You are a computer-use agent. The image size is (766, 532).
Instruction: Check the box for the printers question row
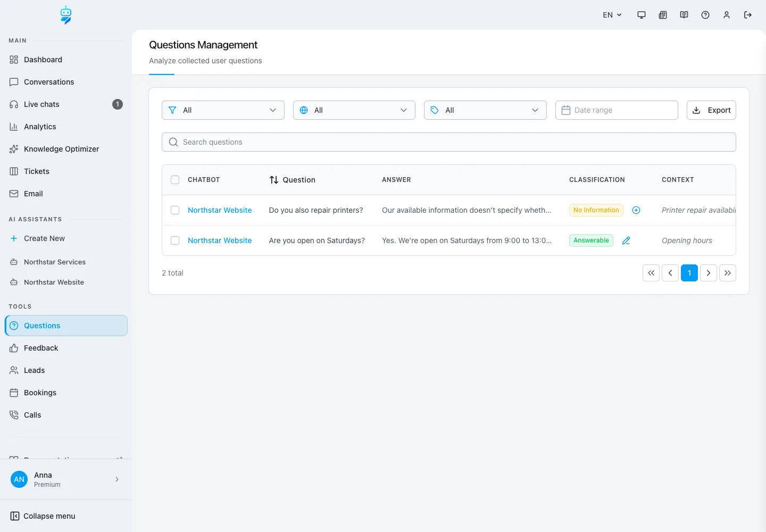coord(175,210)
